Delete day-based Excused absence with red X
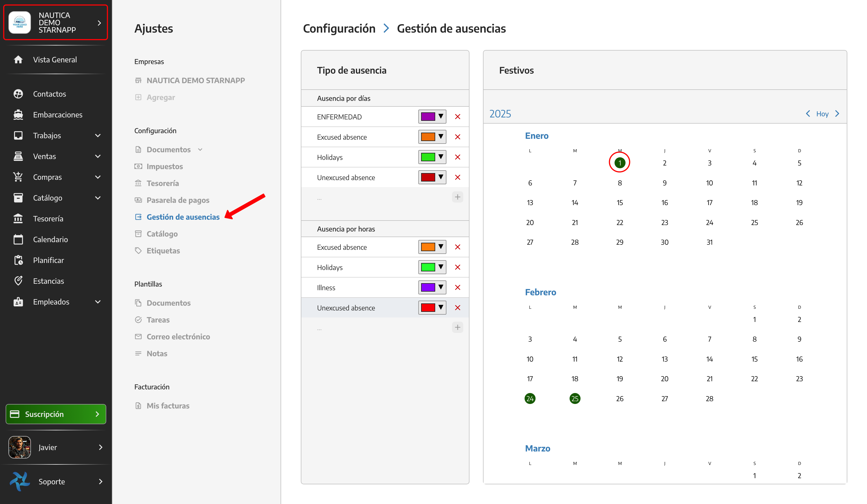This screenshot has height=504, width=867. (458, 137)
